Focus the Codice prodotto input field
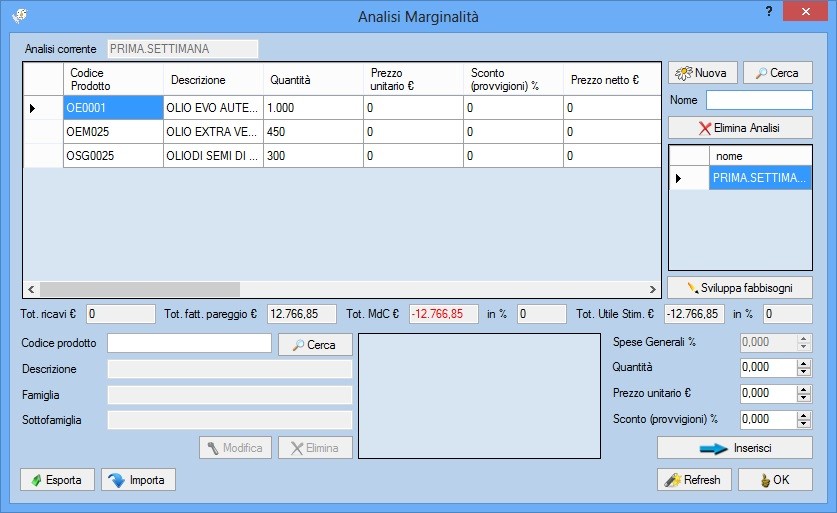The image size is (837, 513). tap(189, 343)
